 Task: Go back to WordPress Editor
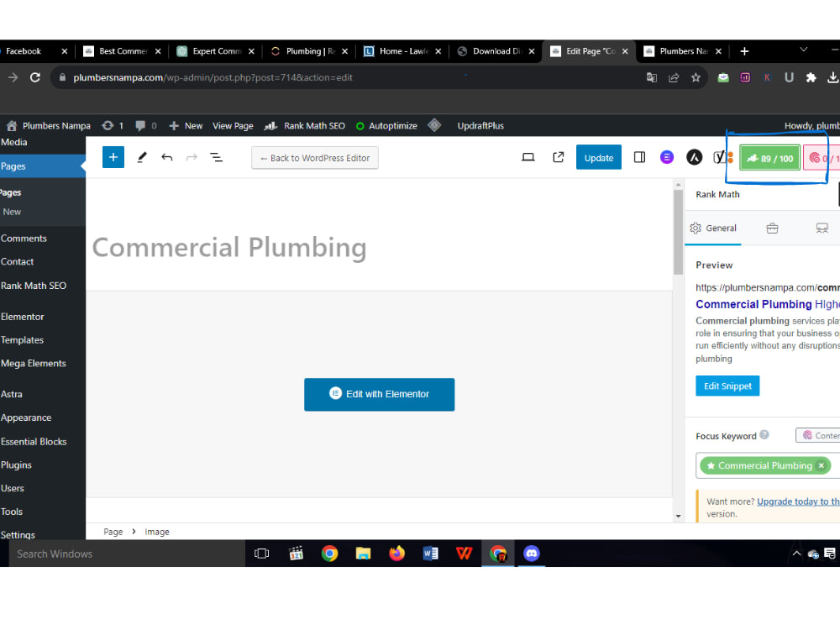pos(315,158)
